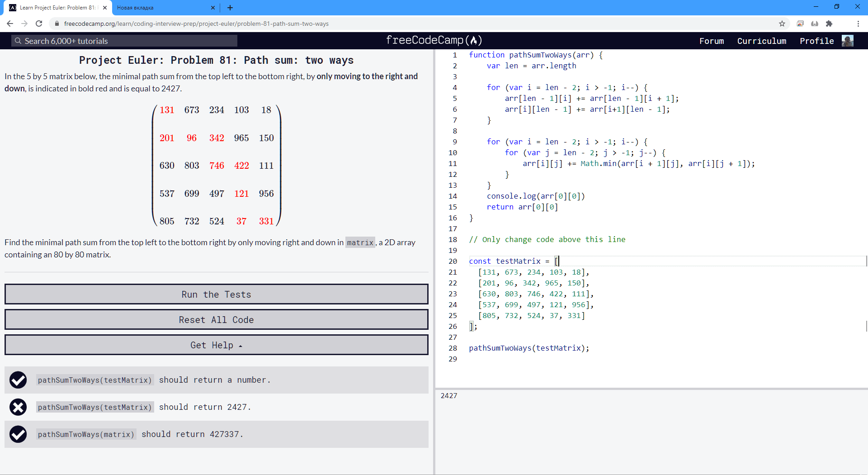The image size is (868, 475).
Task: Bookmark the page using the star icon
Action: click(783, 24)
